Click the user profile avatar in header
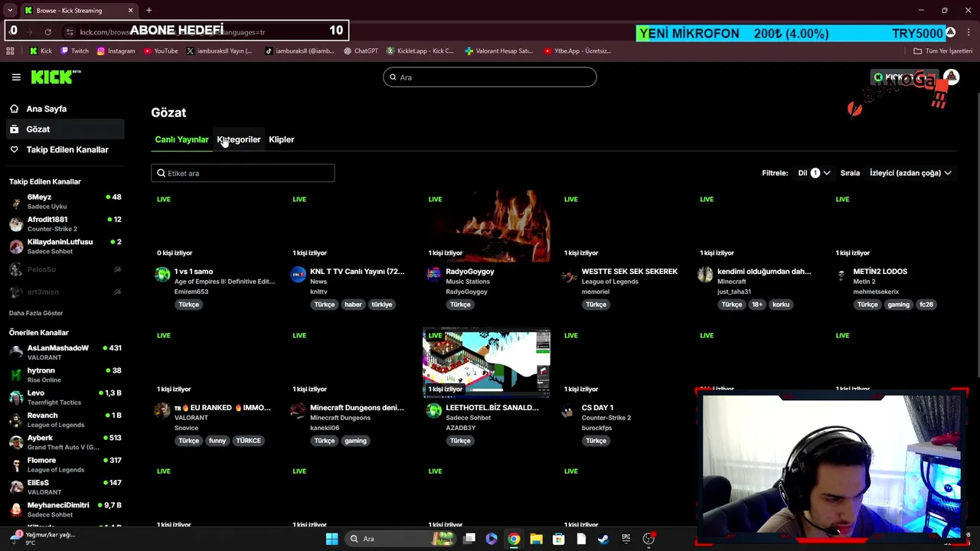 click(x=951, y=77)
